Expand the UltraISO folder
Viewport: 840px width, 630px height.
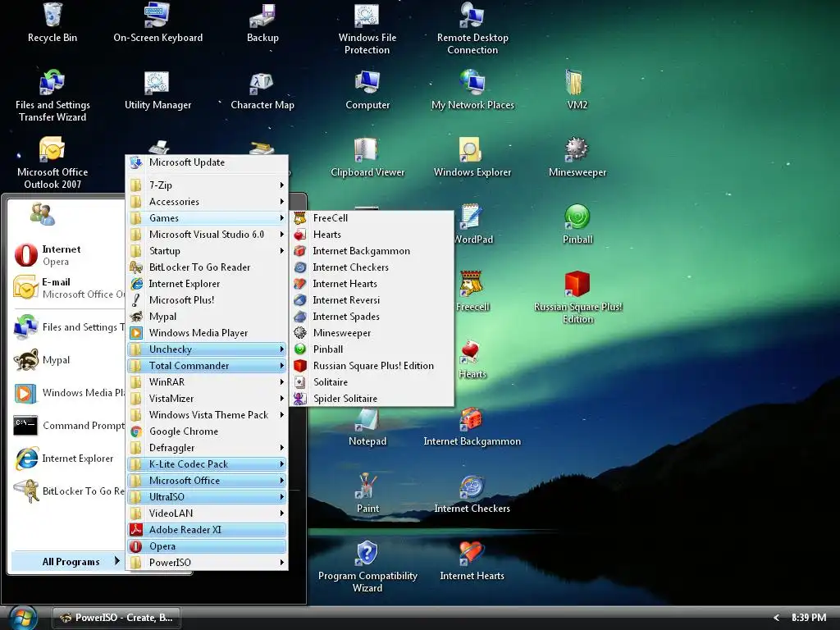click(207, 497)
